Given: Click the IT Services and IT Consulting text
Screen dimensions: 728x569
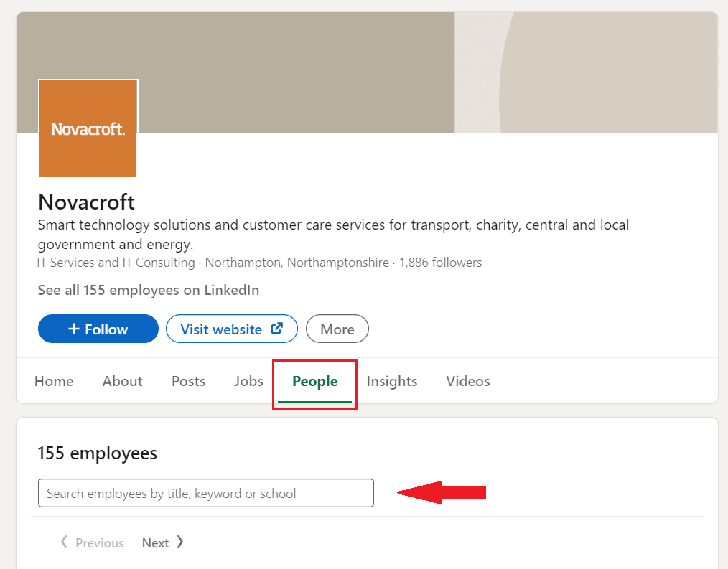Looking at the screenshot, I should (116, 263).
